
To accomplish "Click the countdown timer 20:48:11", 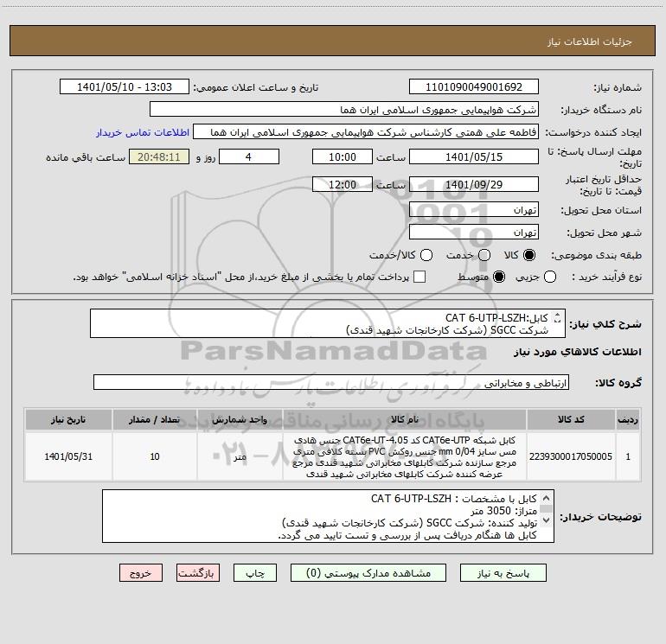I will click(159, 156).
